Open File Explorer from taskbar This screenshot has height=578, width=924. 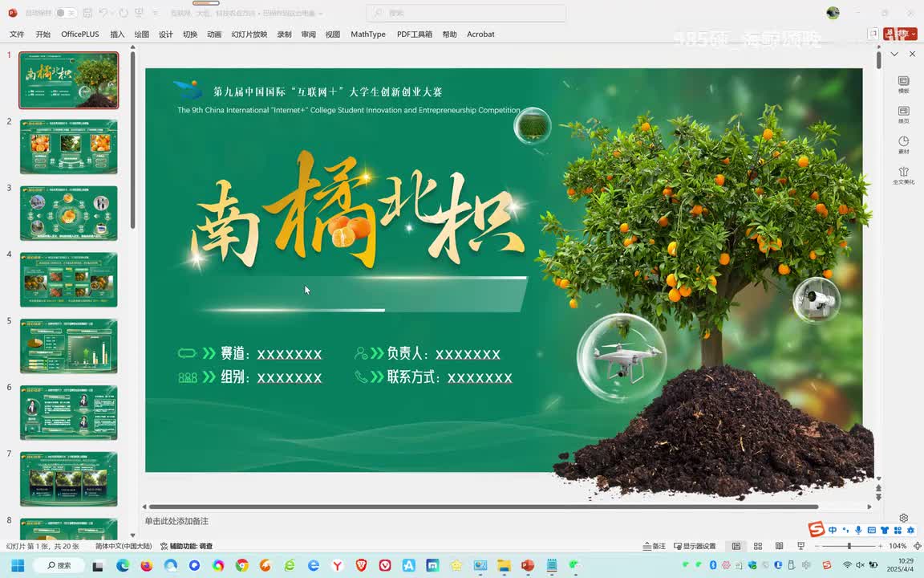504,565
